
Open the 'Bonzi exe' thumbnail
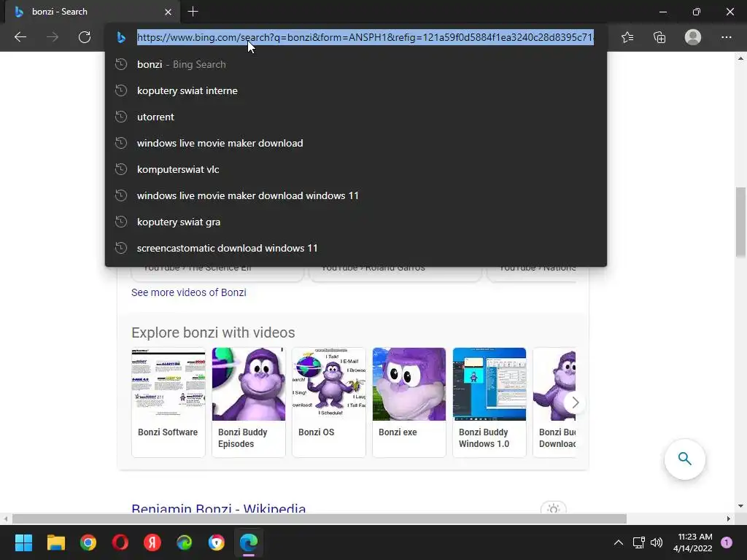click(x=409, y=384)
